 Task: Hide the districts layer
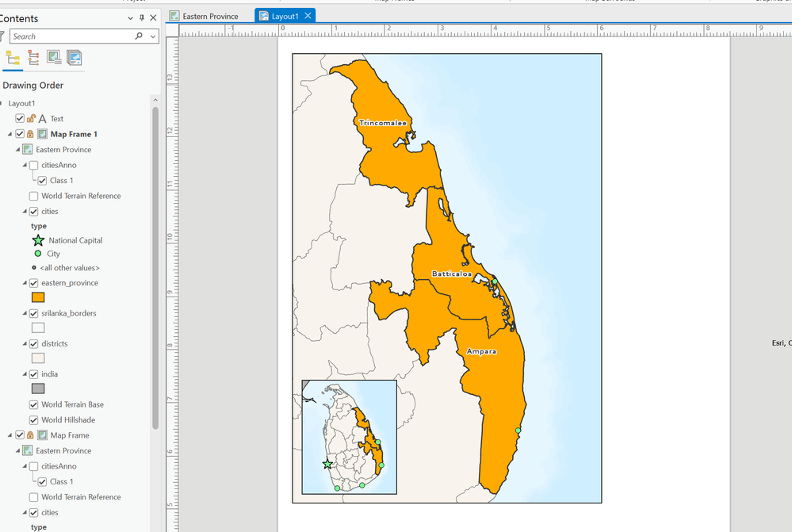point(34,343)
